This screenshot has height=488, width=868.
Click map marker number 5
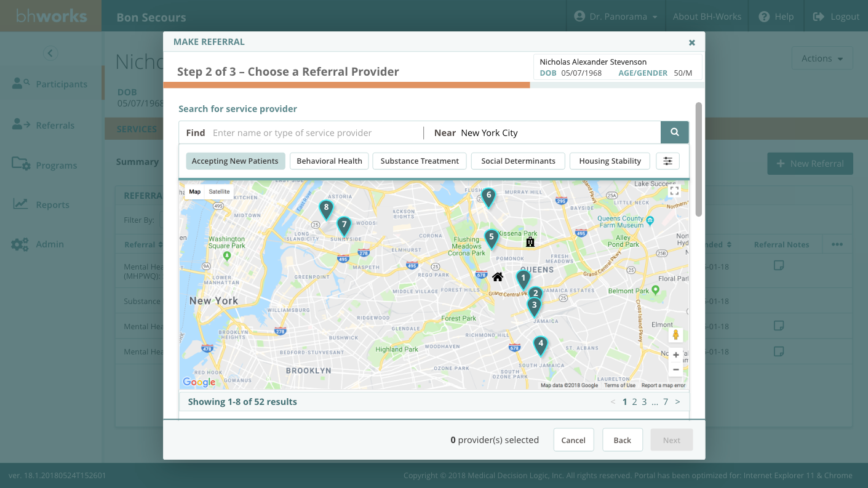click(x=491, y=238)
